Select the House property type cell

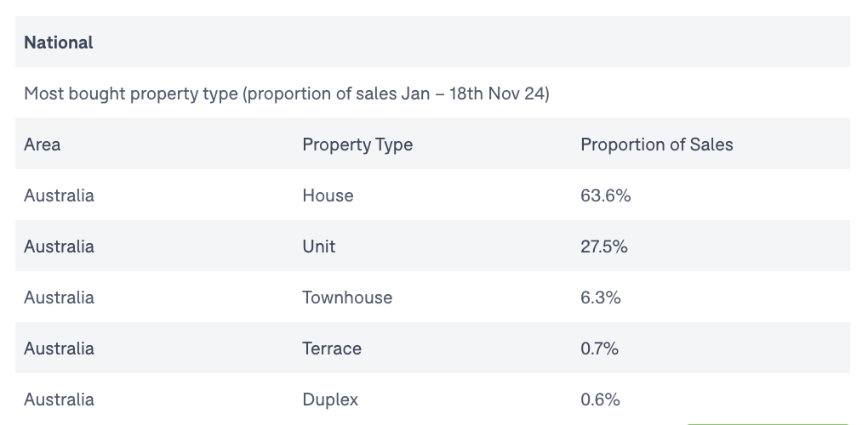tap(328, 195)
